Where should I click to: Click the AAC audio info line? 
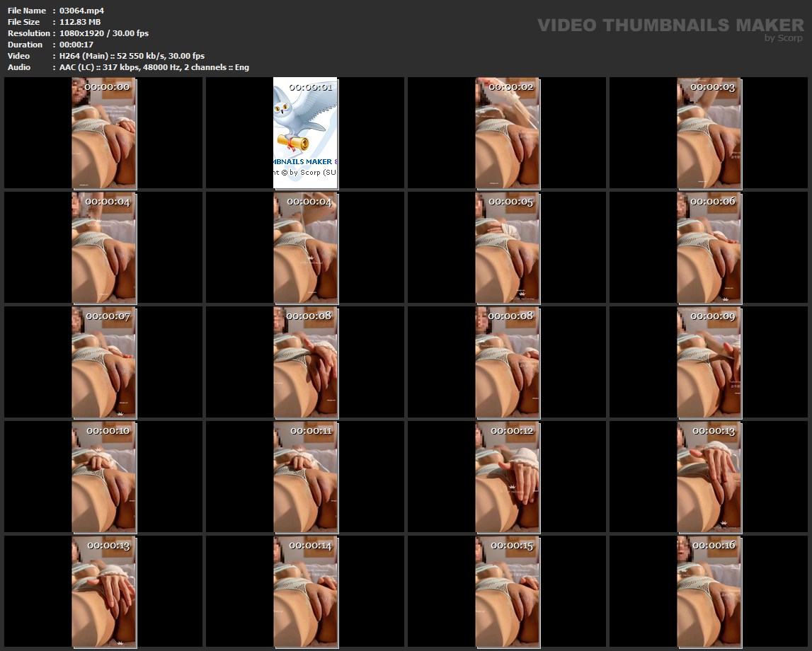pos(154,67)
